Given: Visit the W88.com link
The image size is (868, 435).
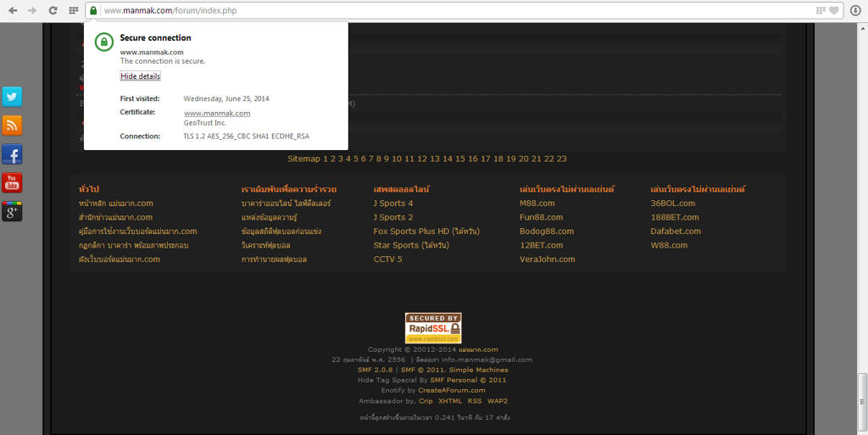Looking at the screenshot, I should pos(670,245).
